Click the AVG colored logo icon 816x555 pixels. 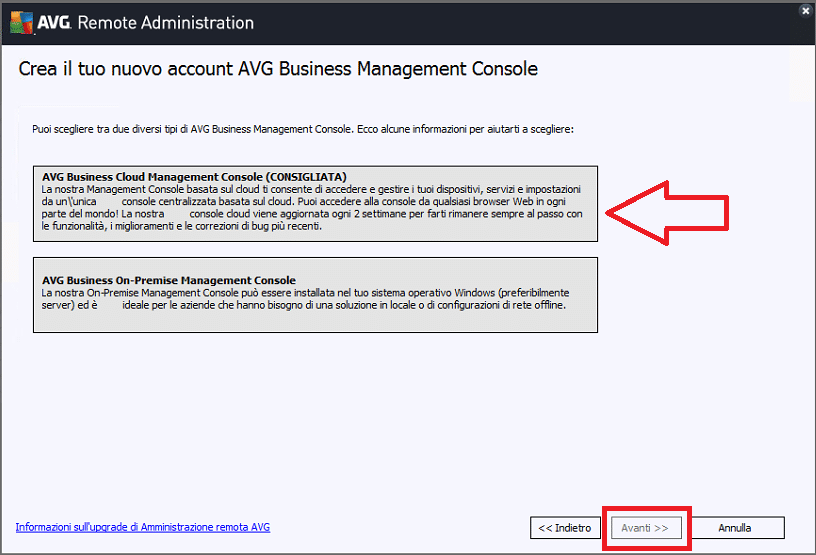[x=21, y=23]
